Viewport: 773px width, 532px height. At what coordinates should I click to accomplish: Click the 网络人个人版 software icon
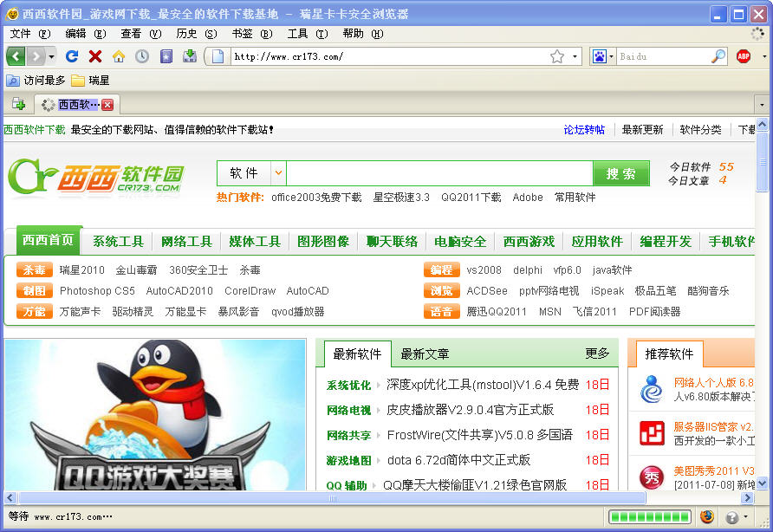(x=652, y=389)
